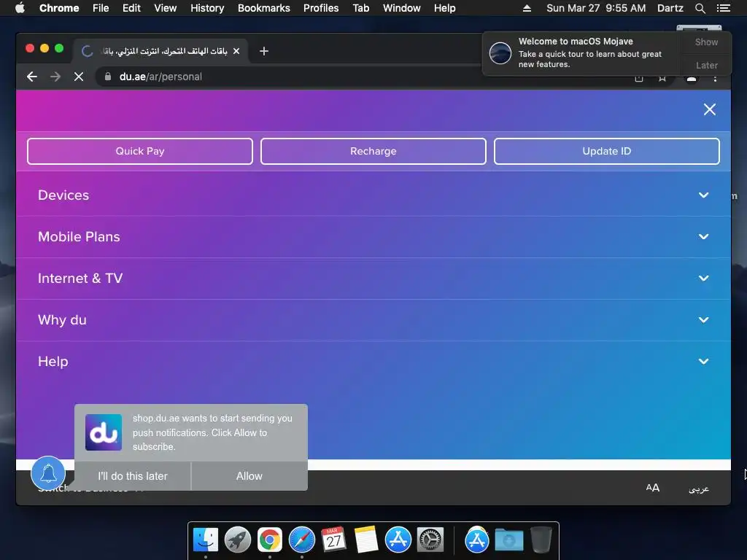Open the Apple menu
The width and height of the screenshot is (747, 560).
pos(20,8)
